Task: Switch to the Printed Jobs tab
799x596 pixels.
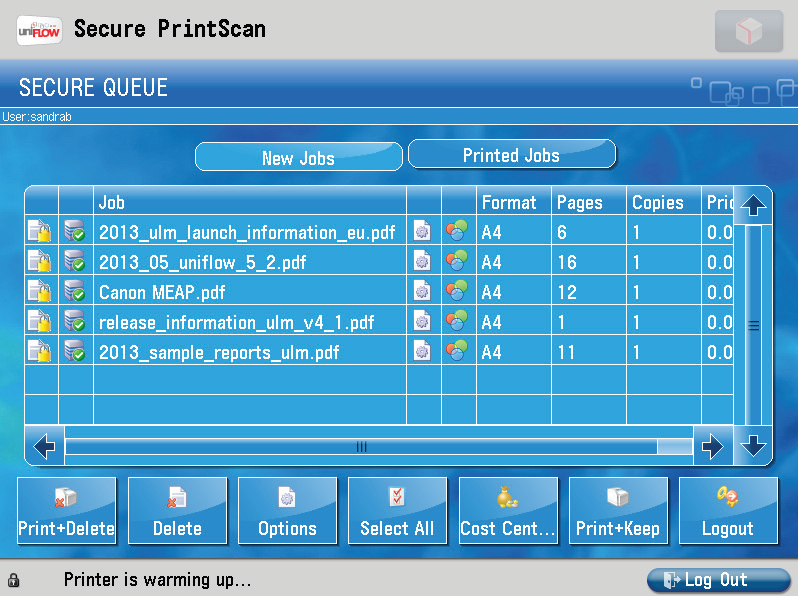Action: pos(512,154)
